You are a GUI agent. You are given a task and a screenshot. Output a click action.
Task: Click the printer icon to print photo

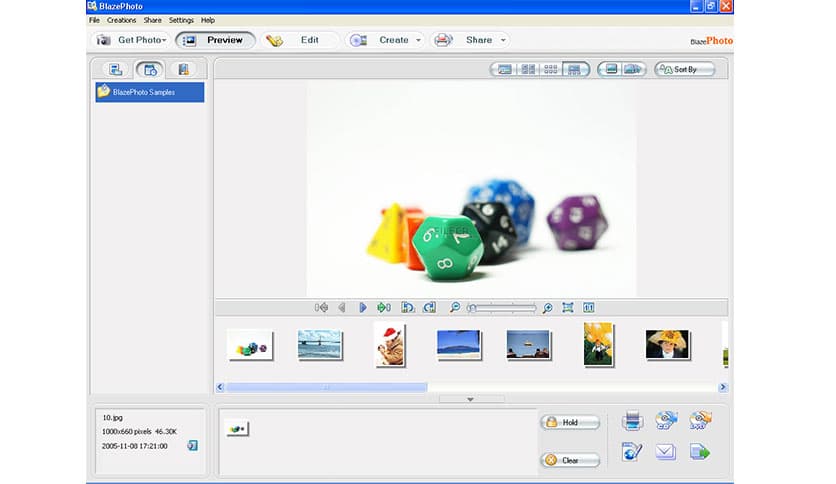(632, 420)
